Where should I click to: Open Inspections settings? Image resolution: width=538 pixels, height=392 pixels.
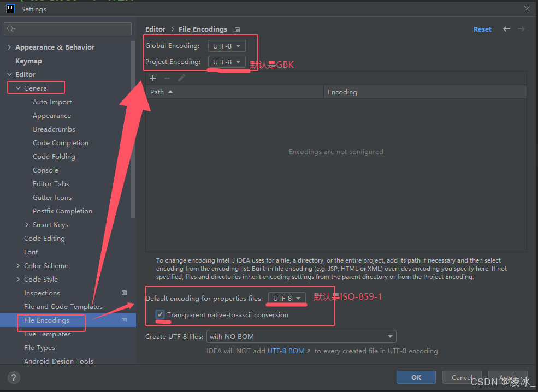[42, 293]
